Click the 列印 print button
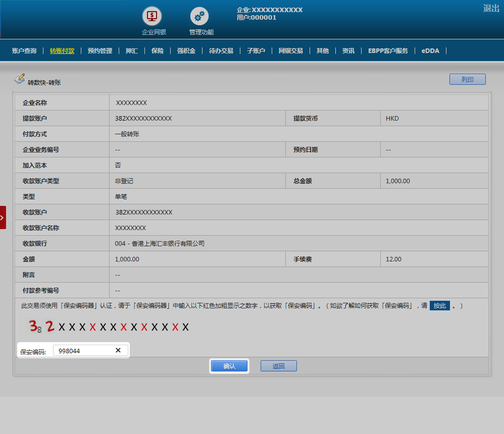This screenshot has width=504, height=434. pos(467,80)
